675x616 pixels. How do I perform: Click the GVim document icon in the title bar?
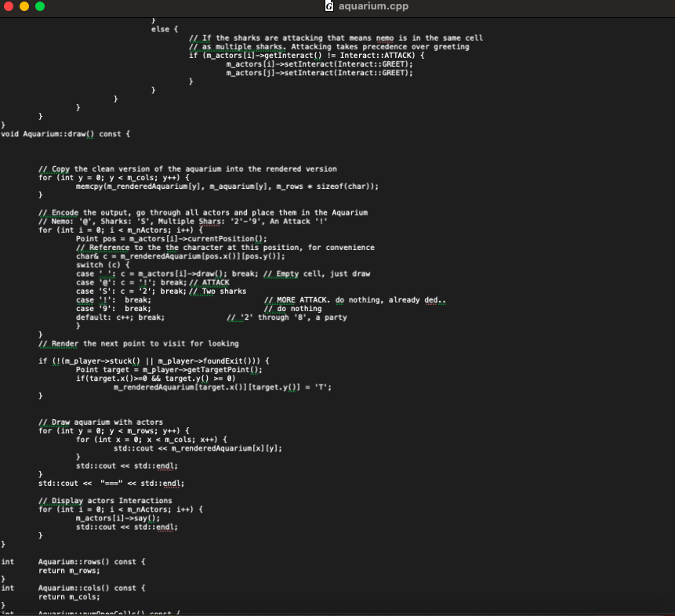328,6
